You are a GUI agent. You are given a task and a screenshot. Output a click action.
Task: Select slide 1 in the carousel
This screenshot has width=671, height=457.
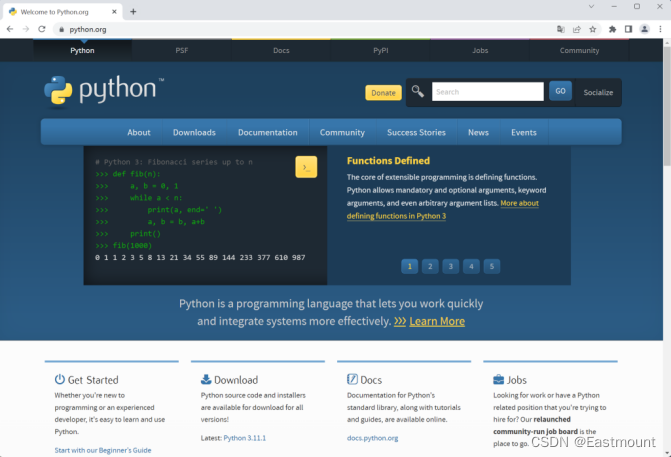(410, 267)
